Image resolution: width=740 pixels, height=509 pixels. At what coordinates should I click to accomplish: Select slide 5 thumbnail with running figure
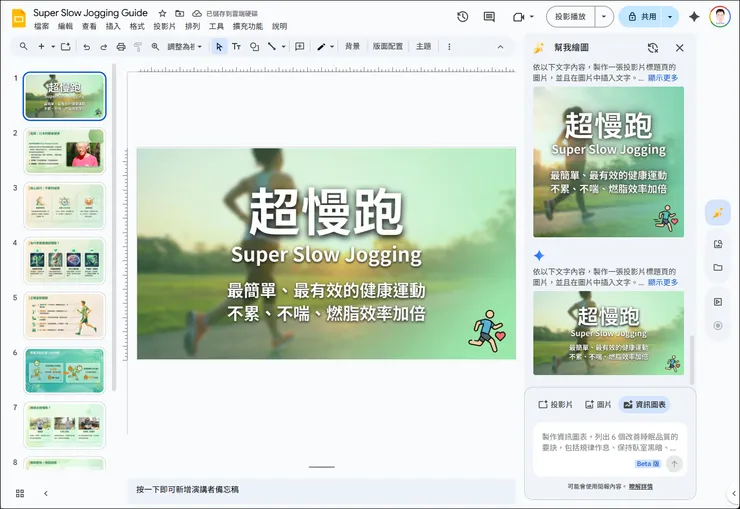tap(65, 316)
